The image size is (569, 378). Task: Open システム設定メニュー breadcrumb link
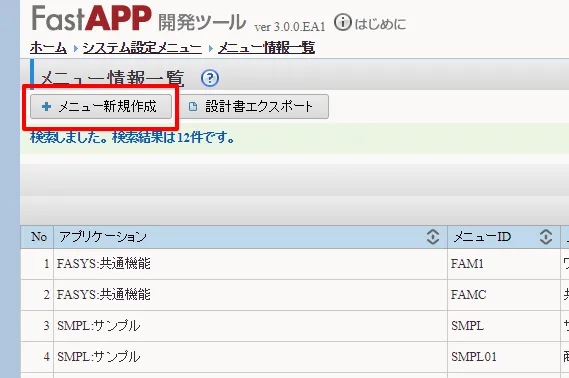(142, 48)
